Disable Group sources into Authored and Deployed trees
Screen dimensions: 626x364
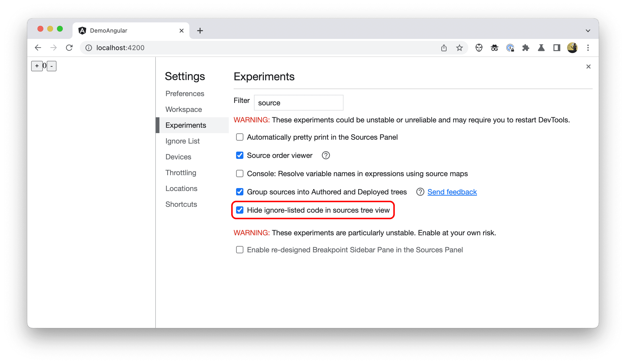239,191
